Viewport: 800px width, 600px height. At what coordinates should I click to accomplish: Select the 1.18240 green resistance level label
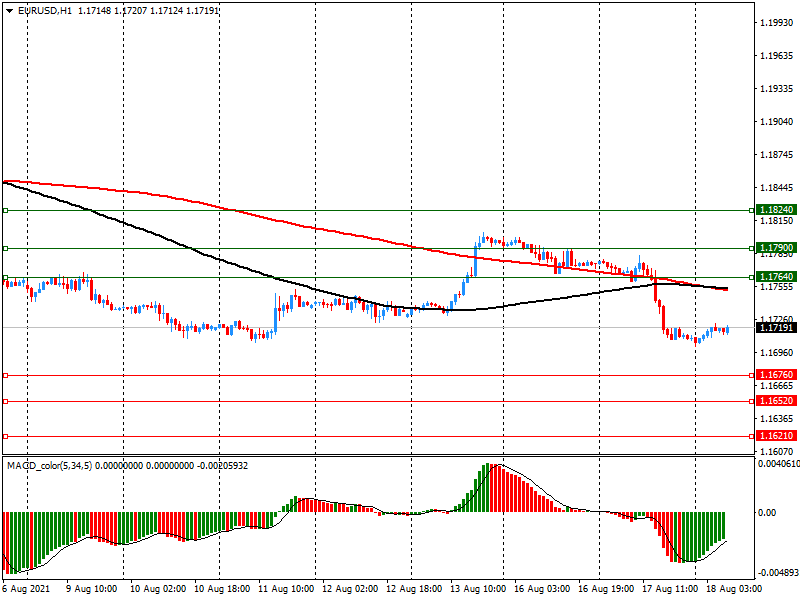(776, 210)
